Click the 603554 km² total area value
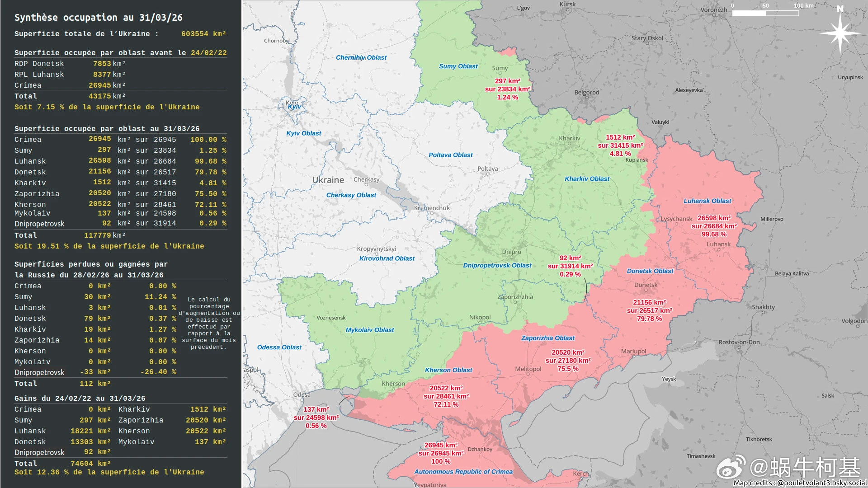Image resolution: width=868 pixels, height=488 pixels. tap(203, 34)
